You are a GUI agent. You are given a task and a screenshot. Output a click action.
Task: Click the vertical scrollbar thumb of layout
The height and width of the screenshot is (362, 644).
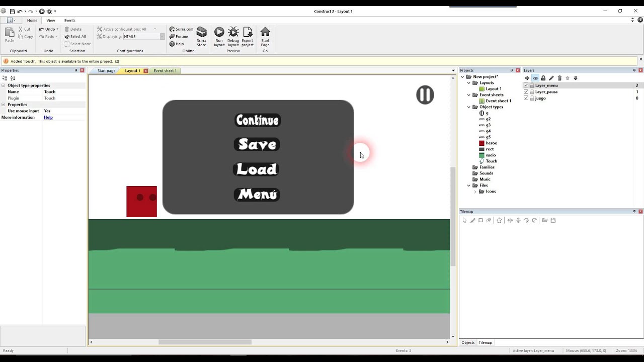[x=453, y=216]
